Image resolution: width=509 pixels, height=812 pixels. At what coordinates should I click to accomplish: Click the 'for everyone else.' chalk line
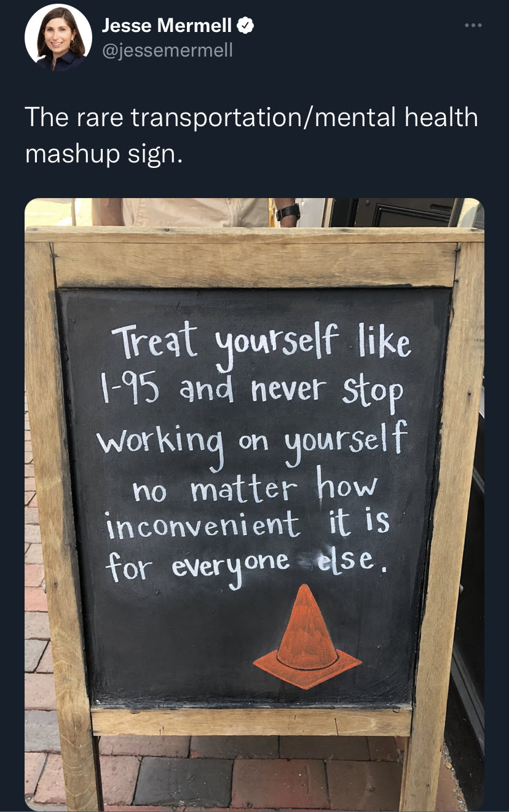[x=247, y=563]
